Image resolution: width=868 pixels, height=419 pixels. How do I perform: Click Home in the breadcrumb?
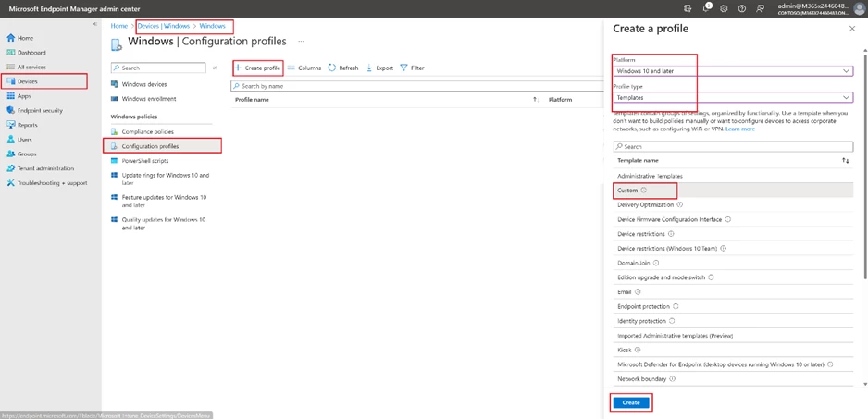pyautogui.click(x=118, y=26)
